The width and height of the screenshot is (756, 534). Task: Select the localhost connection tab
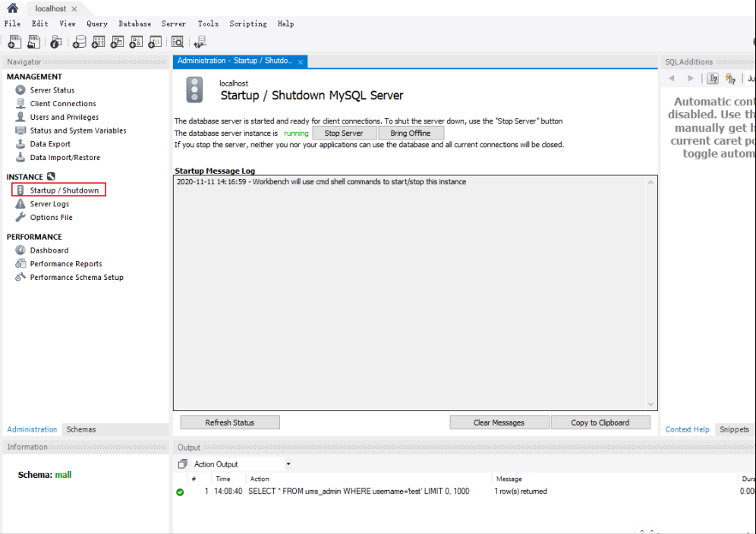coord(50,8)
